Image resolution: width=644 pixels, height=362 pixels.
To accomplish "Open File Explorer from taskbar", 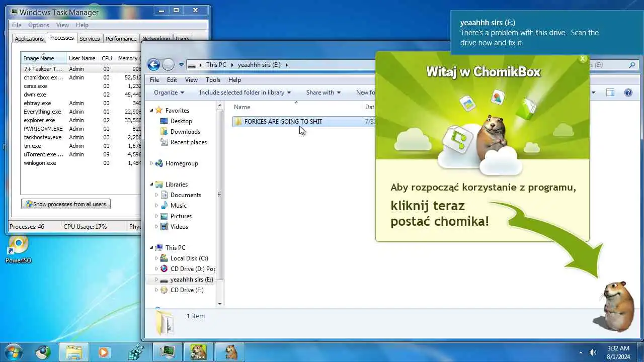I will [74, 352].
